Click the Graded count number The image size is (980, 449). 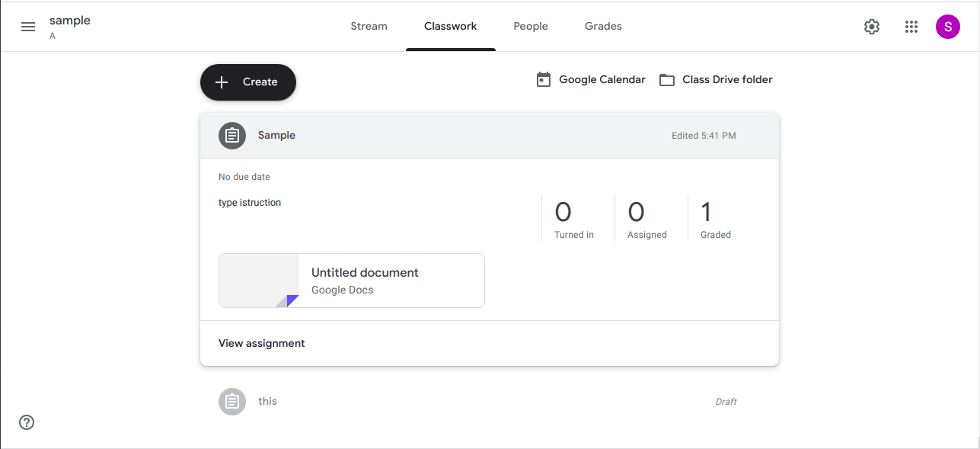706,213
